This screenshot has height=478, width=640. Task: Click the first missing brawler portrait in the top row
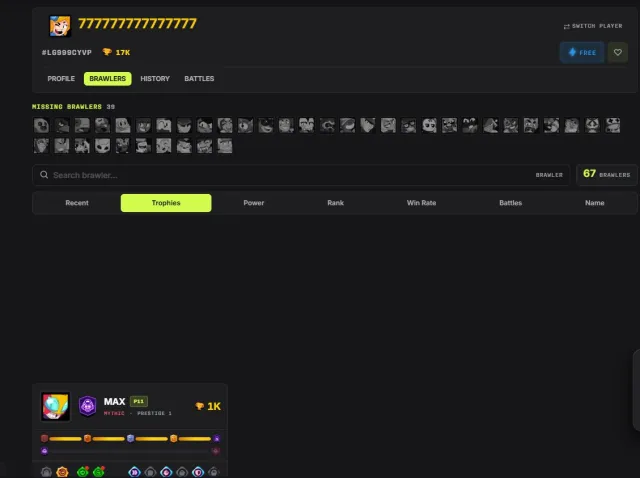point(41,125)
